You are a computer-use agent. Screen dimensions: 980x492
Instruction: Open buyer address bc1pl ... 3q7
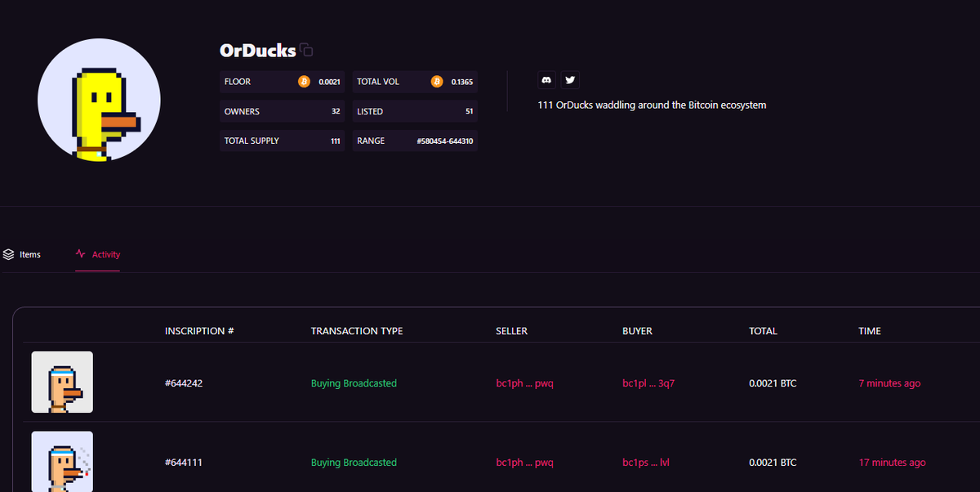[648, 383]
